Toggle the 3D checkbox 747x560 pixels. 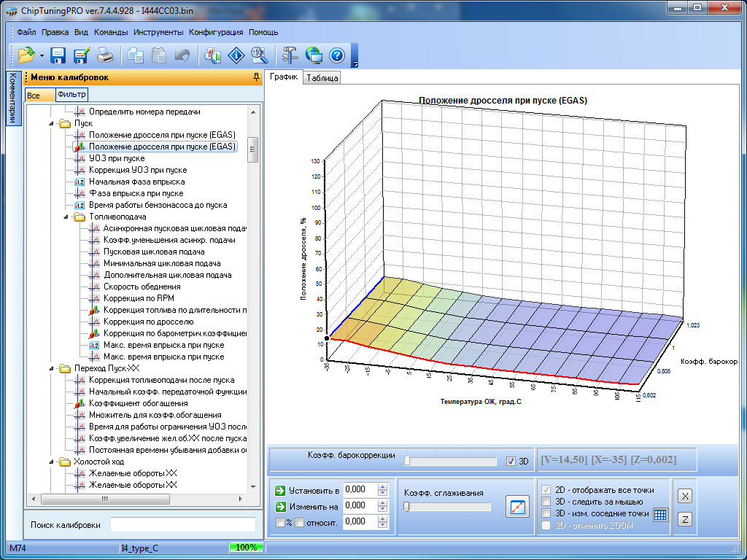(x=511, y=461)
